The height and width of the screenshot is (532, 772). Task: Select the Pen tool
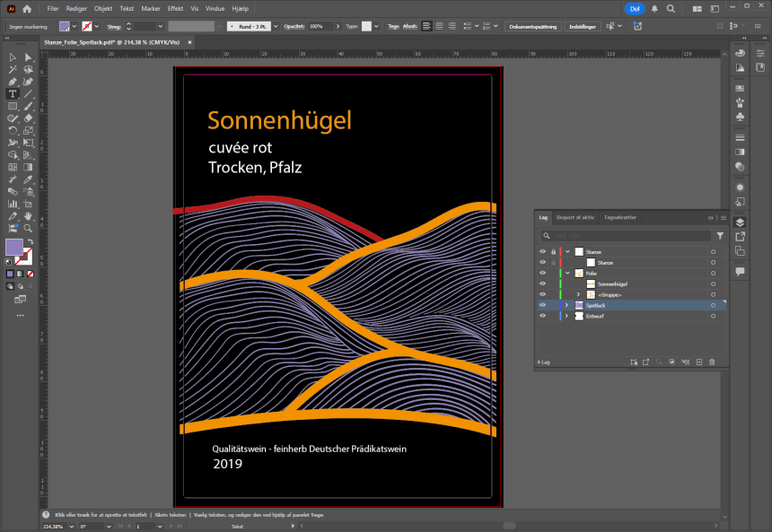[x=13, y=82]
